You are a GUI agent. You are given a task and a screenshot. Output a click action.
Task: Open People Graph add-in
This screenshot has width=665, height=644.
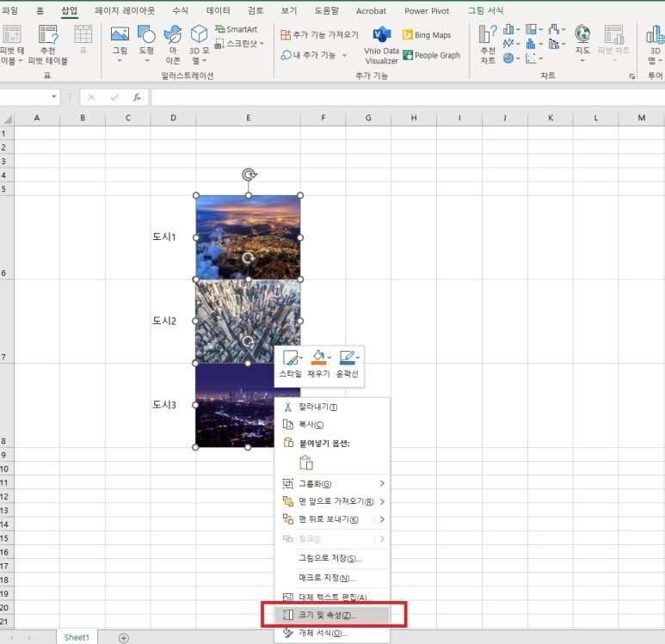[x=431, y=55]
